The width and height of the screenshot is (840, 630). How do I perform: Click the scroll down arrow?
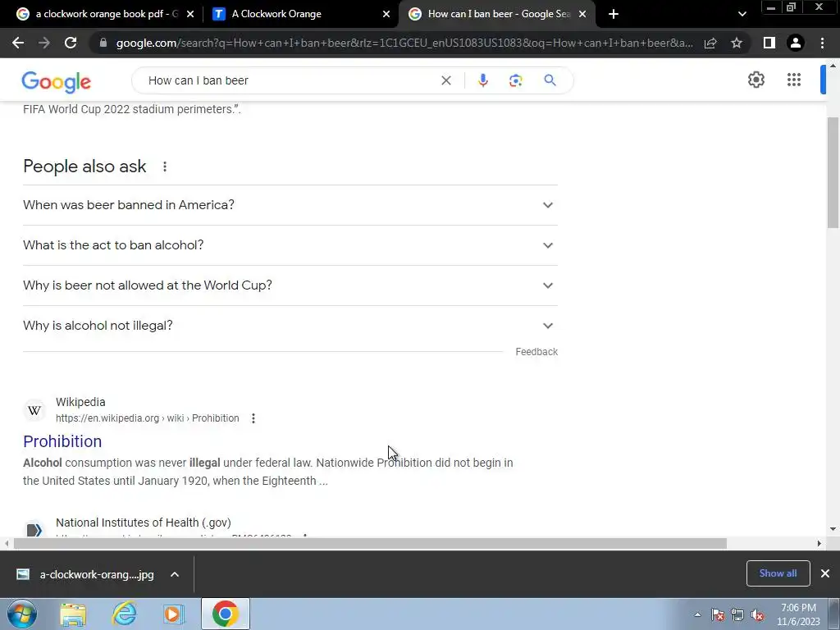(x=833, y=529)
